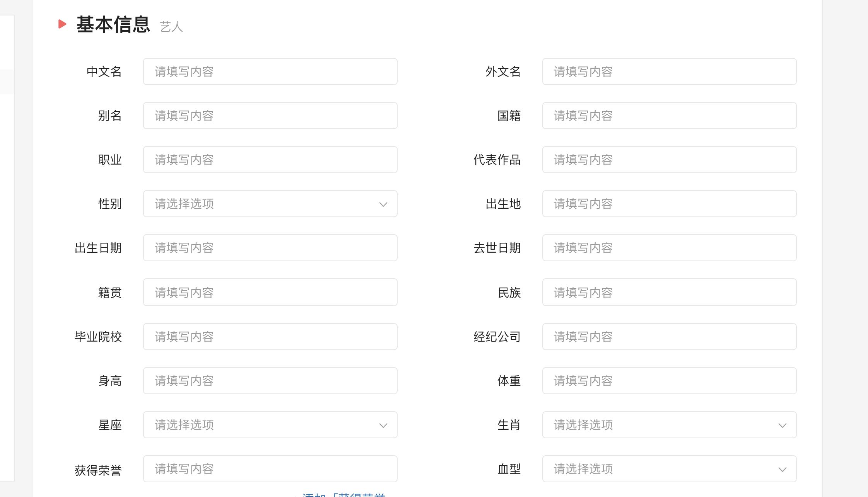
Task: Click the 出生地 input field
Action: point(670,204)
